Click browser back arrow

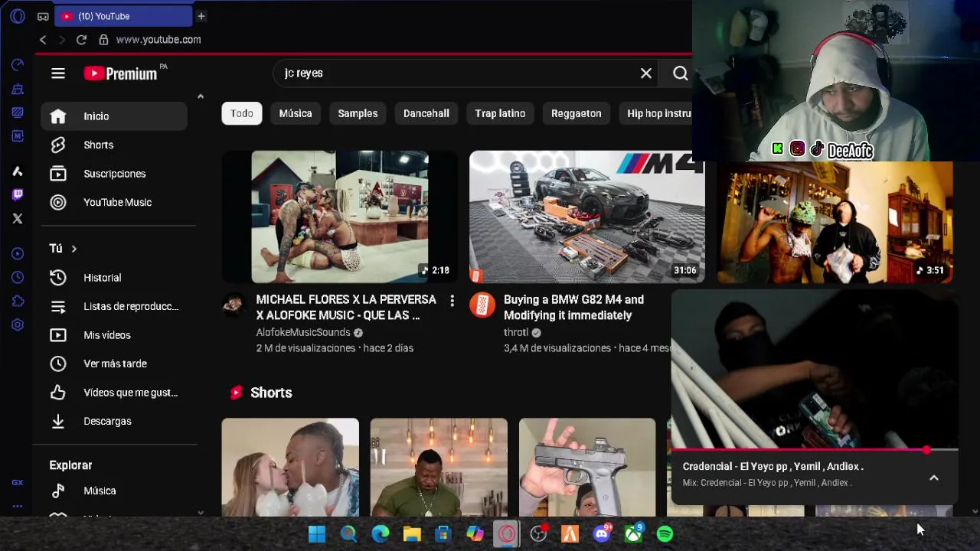click(43, 40)
